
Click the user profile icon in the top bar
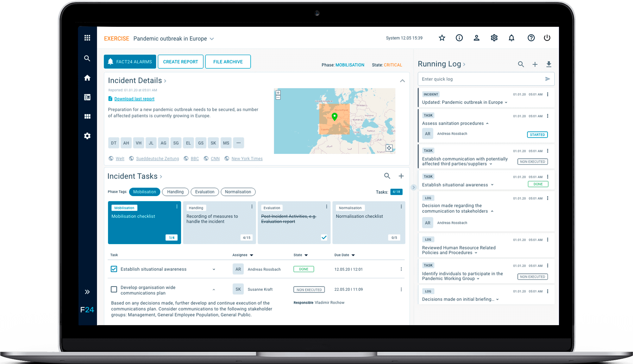click(477, 38)
